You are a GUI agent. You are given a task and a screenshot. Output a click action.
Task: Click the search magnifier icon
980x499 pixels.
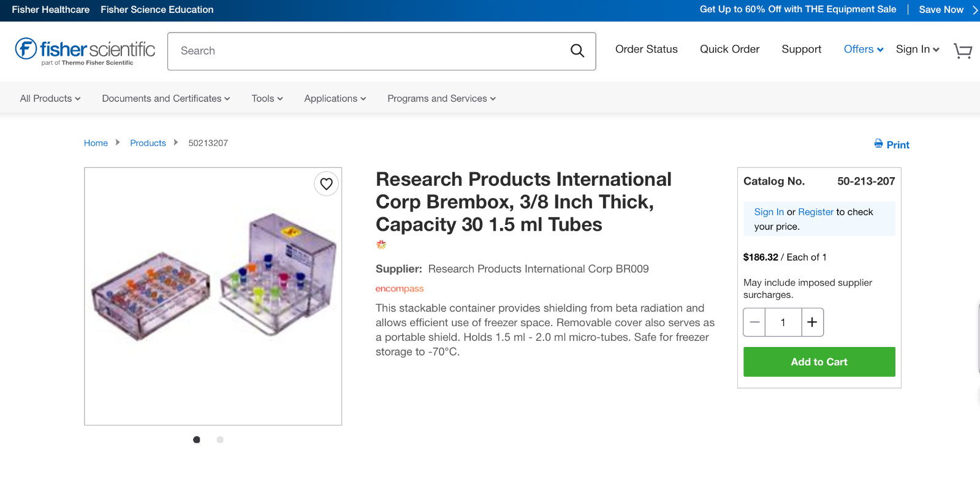click(577, 51)
